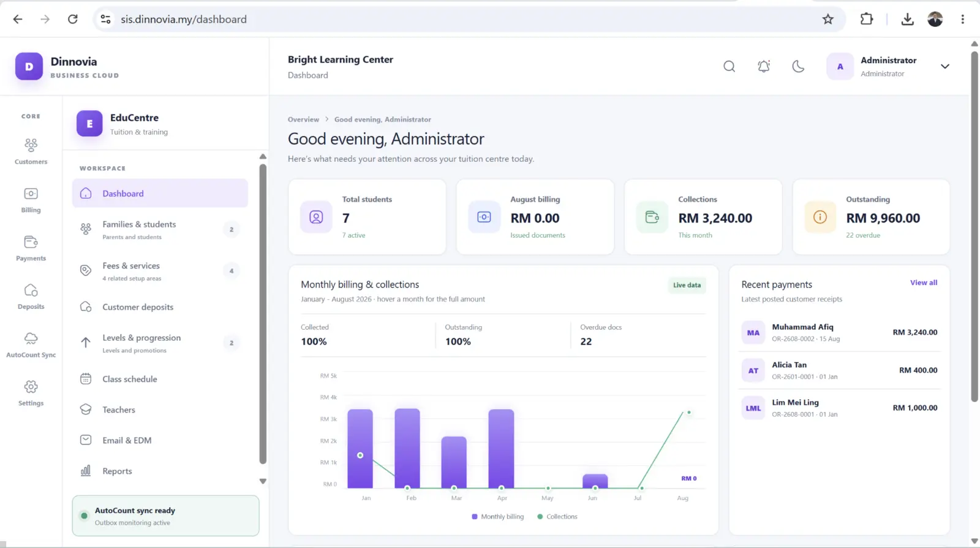Click the Administrator avatar letter A
Image resolution: width=980 pixels, height=548 pixels.
(x=840, y=66)
